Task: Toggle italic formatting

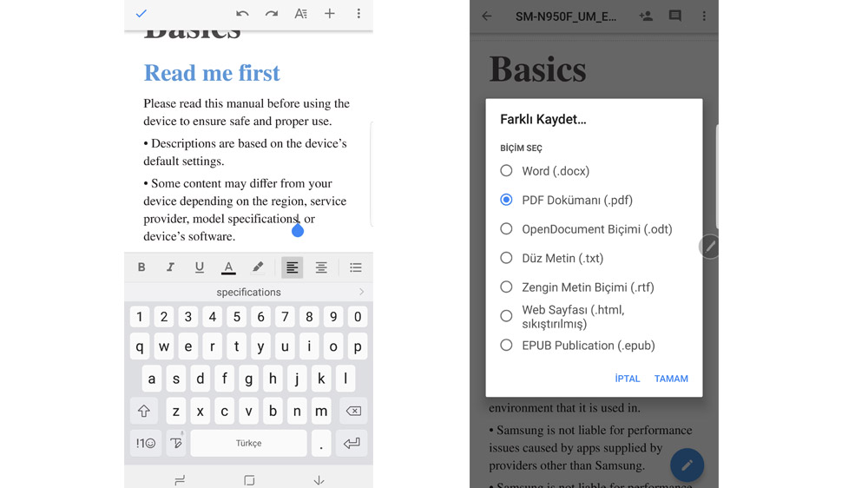Action: point(170,267)
